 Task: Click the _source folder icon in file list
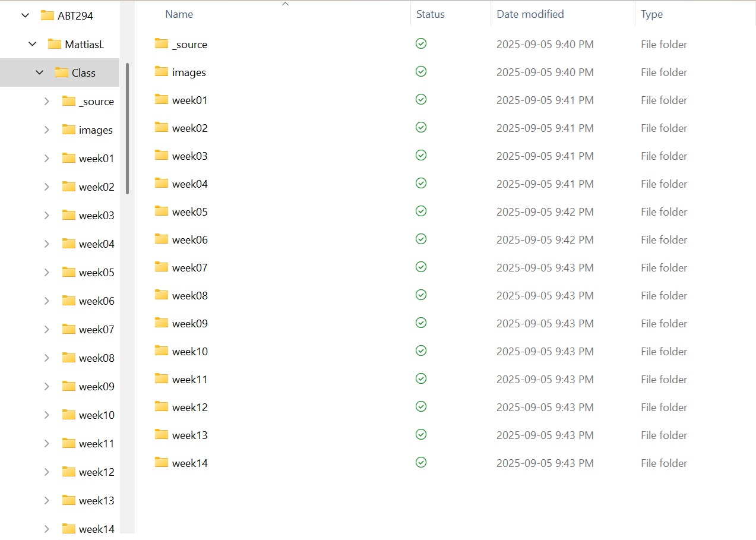pyautogui.click(x=161, y=43)
